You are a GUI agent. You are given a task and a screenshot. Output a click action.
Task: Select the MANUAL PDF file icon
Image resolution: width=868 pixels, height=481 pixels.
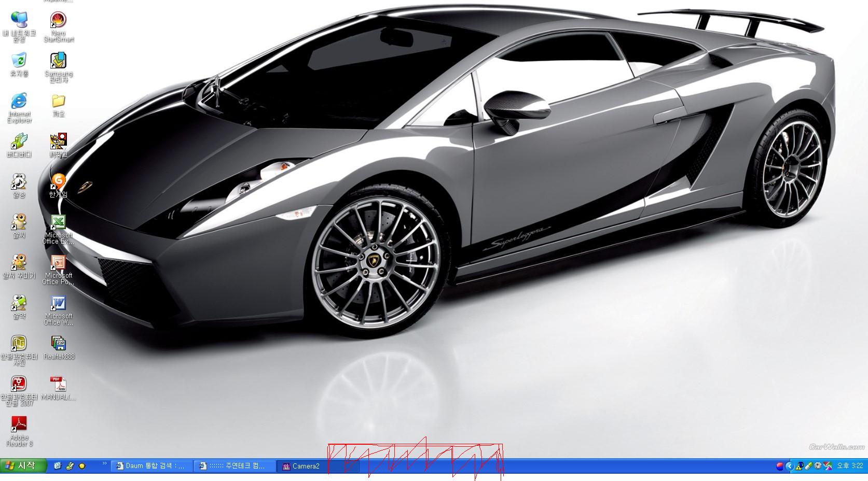[x=58, y=385]
